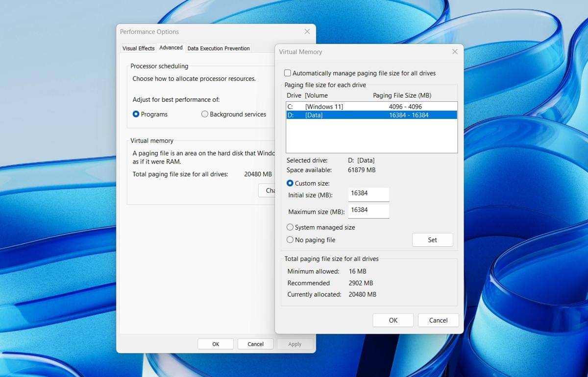Click Cancel in Performance Options
The width and height of the screenshot is (588, 377).
(x=255, y=344)
